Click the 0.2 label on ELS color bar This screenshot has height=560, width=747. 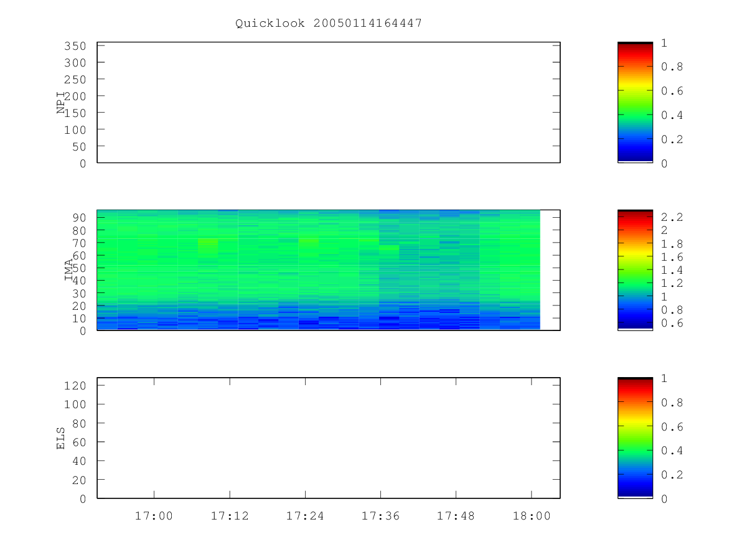tap(671, 475)
